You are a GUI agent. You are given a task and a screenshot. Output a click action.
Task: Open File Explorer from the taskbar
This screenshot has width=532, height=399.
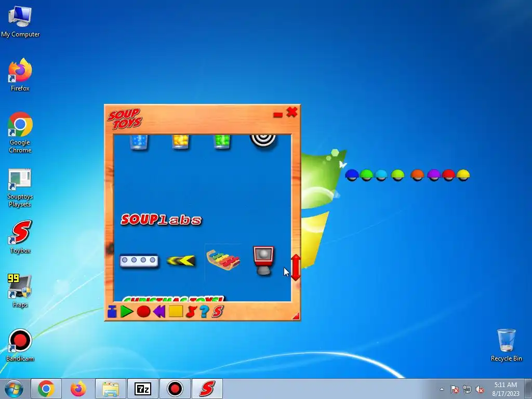[111, 389]
